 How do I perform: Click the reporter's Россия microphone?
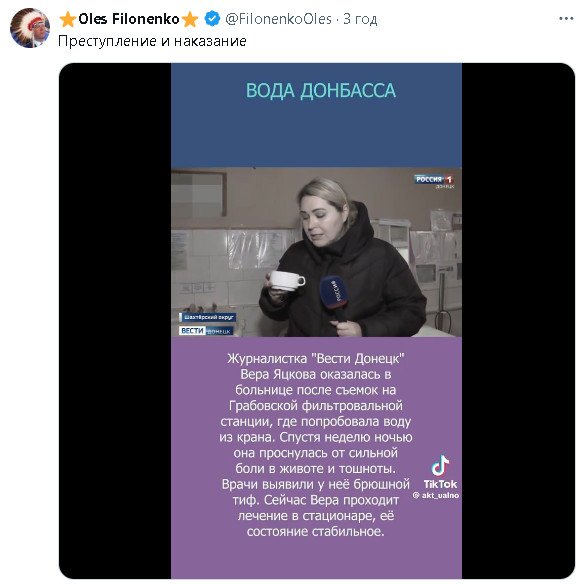[334, 297]
